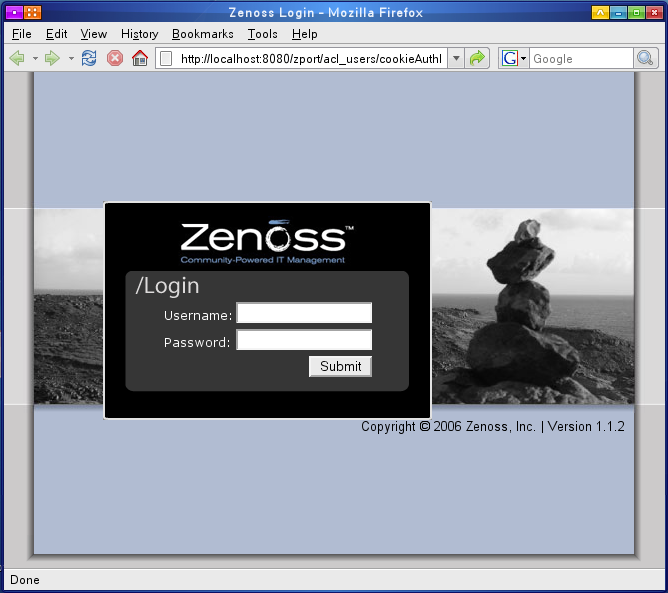
Task: Close the Firefox window
Action: click(x=654, y=12)
